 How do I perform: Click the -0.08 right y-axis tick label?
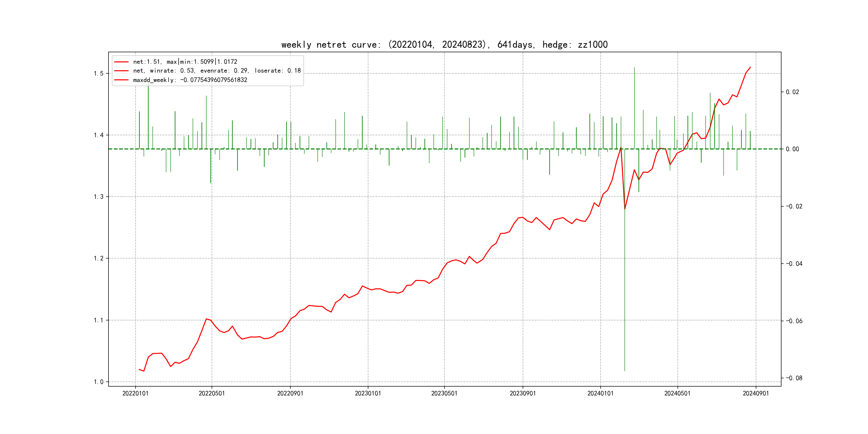(794, 378)
